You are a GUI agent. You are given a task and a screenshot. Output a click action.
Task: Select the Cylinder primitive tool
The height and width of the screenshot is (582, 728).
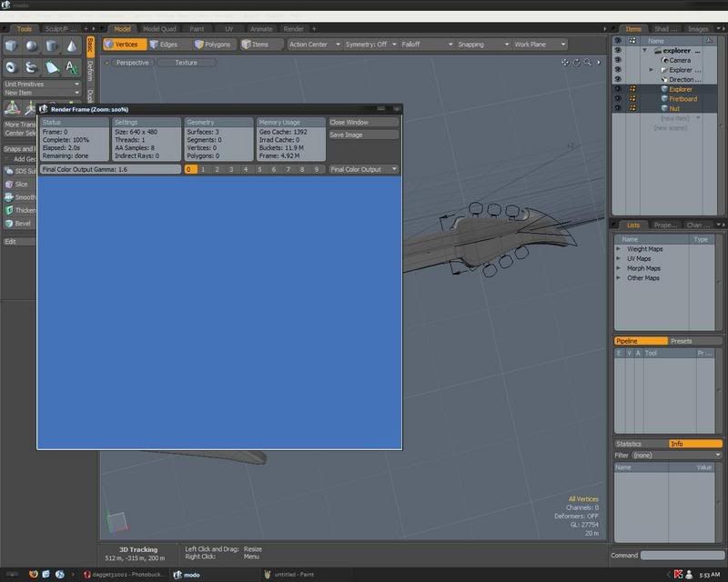[52, 46]
